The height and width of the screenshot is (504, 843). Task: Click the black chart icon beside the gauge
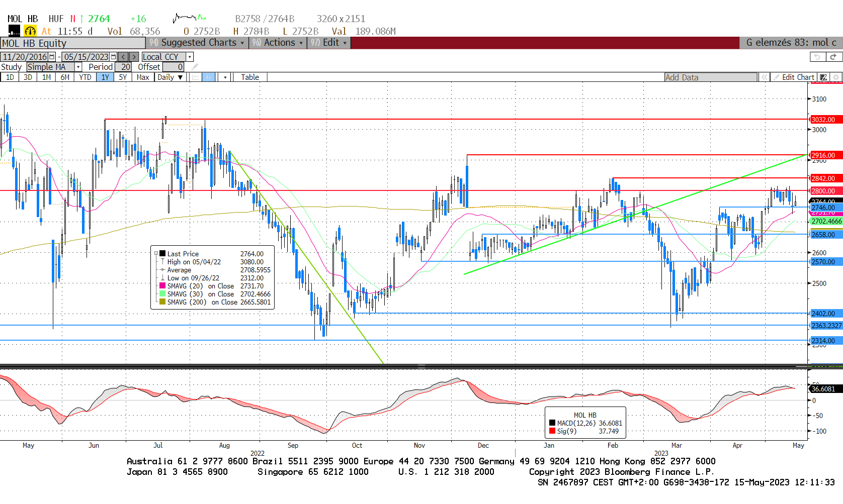point(15,31)
